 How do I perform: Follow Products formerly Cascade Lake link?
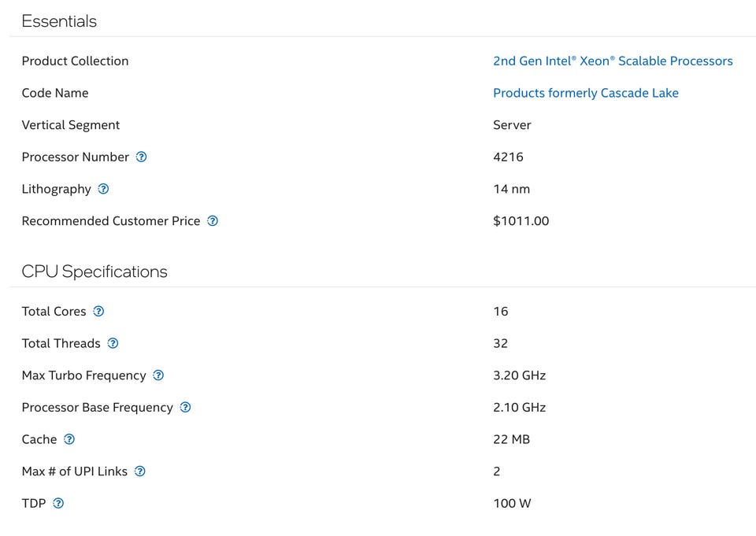point(585,93)
